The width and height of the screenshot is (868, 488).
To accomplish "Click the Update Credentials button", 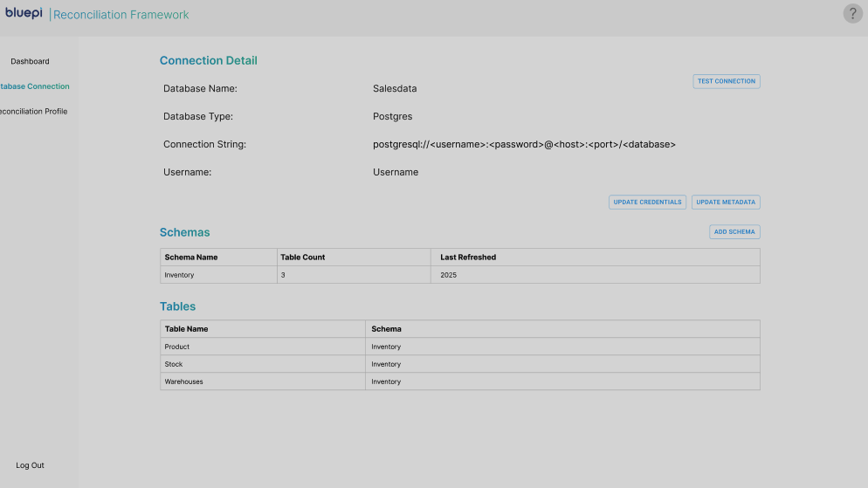I will coord(647,202).
